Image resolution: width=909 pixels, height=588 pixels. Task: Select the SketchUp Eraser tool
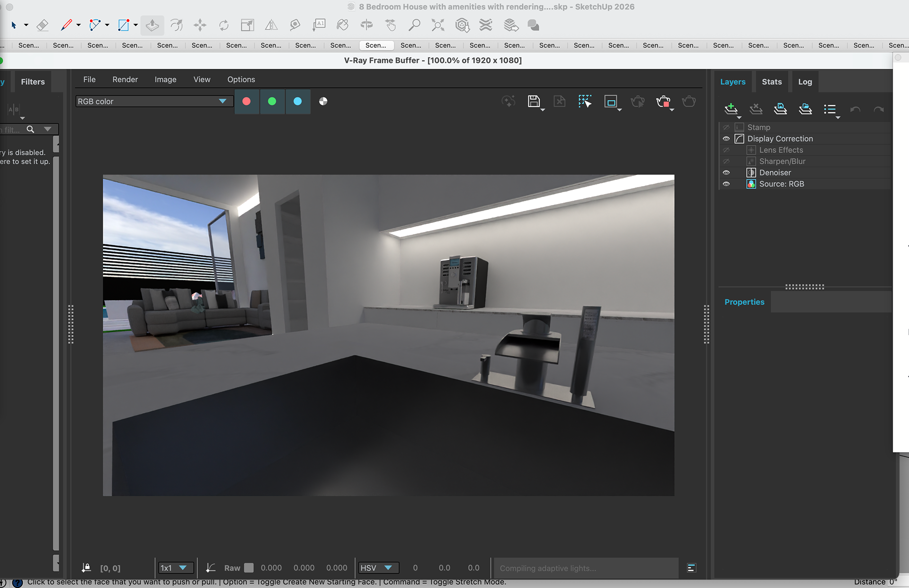click(x=43, y=25)
